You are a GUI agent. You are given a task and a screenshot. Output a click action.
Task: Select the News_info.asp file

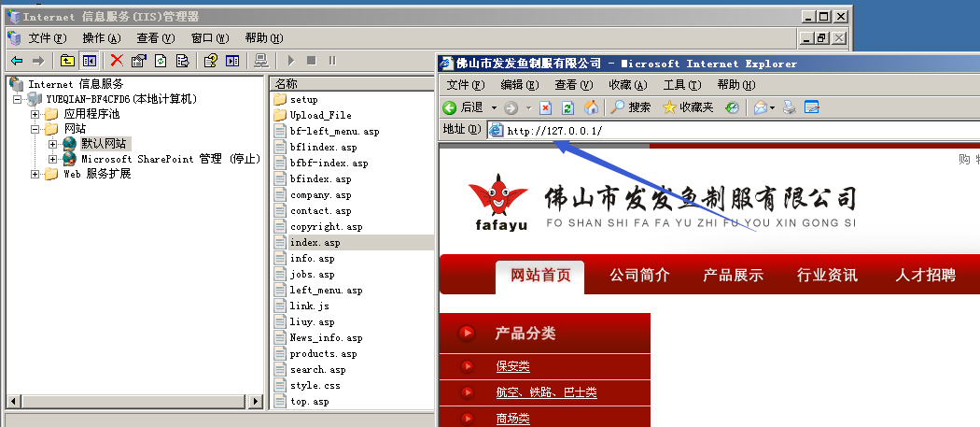[x=326, y=338]
